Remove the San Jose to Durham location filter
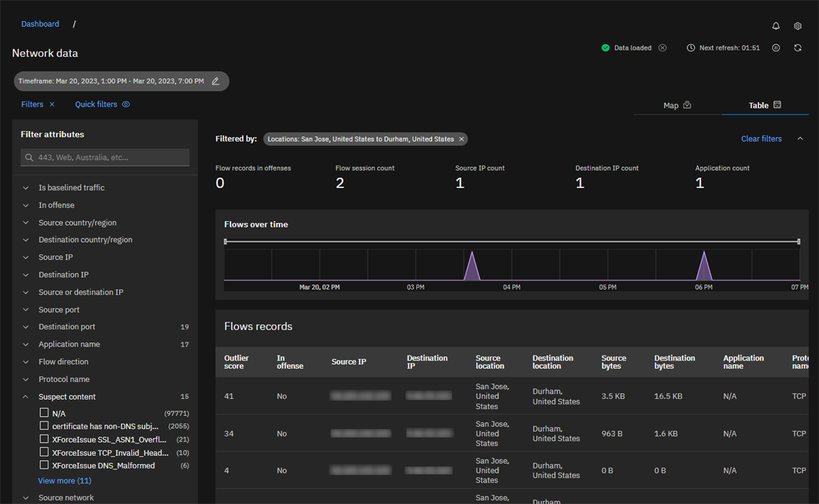Viewport: 819px width, 504px height. tap(461, 138)
